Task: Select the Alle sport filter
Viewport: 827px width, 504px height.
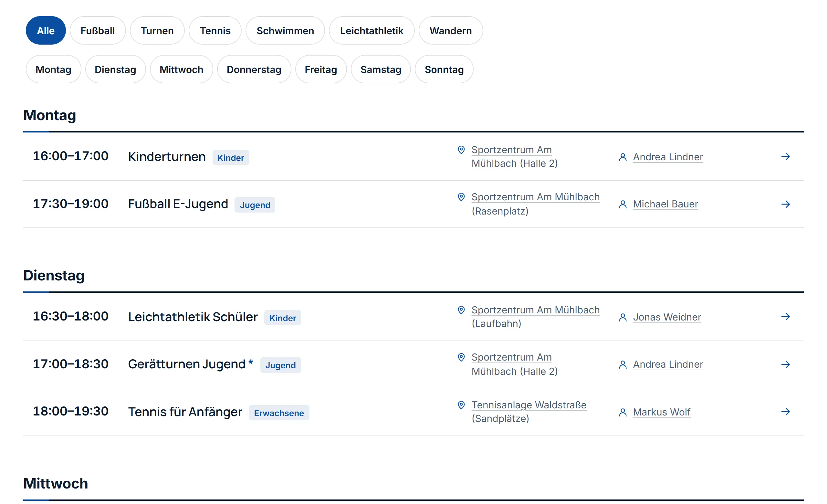Action: click(46, 31)
